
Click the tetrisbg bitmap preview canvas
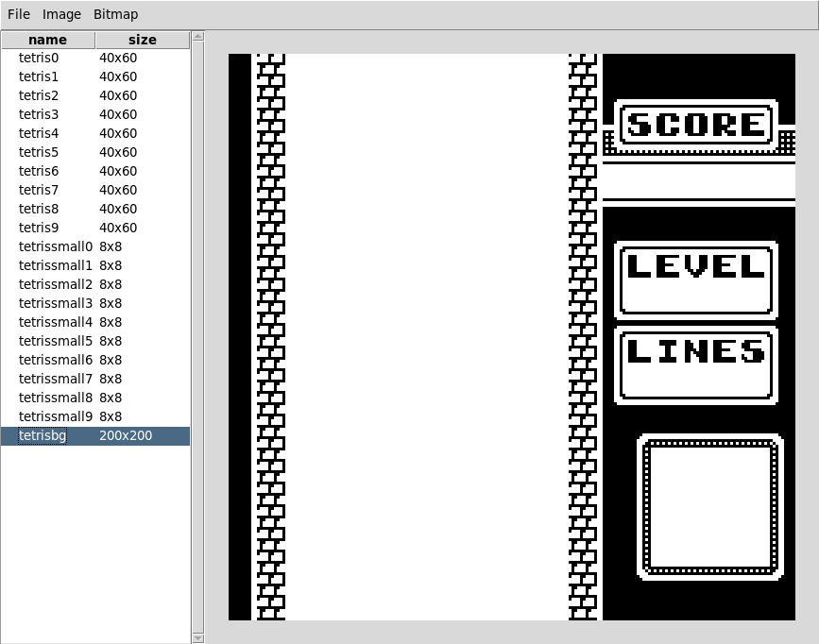[x=512, y=337]
